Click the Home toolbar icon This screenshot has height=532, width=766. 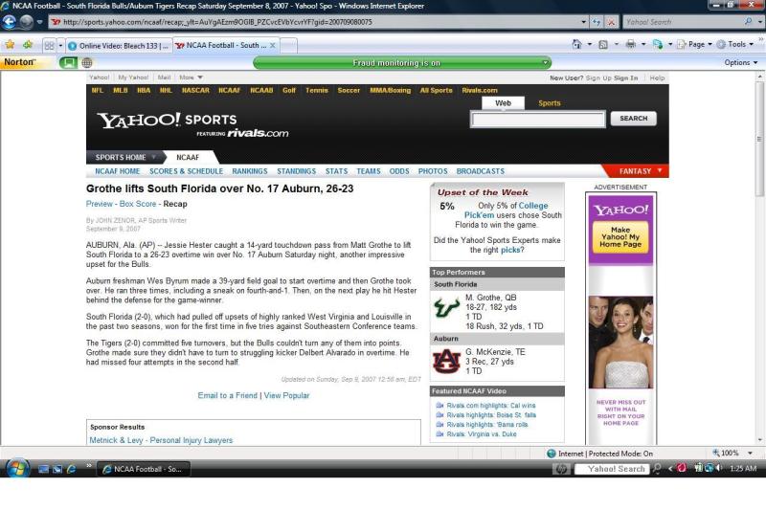577,44
